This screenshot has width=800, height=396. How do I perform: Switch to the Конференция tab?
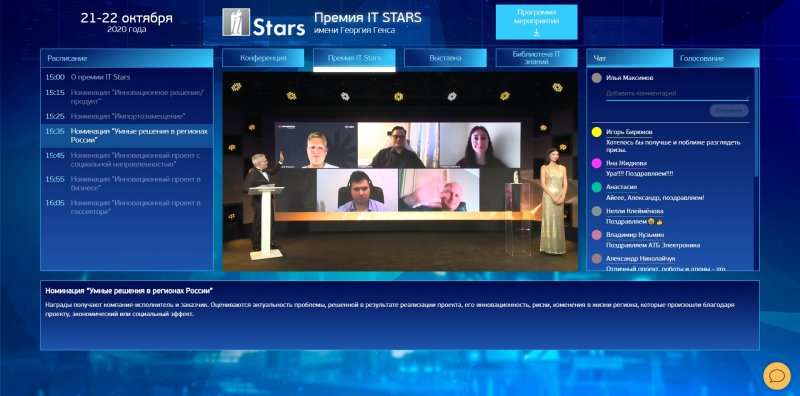point(263,58)
